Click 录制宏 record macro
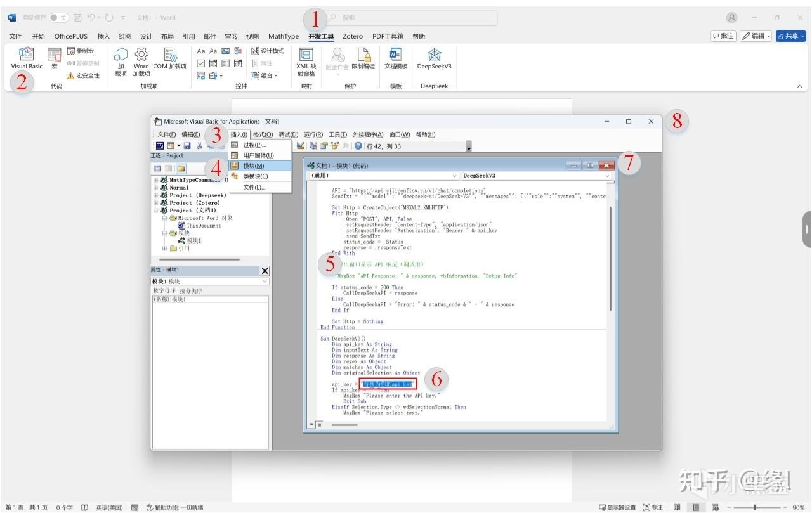The height and width of the screenshot is (513, 812). pyautogui.click(x=81, y=51)
